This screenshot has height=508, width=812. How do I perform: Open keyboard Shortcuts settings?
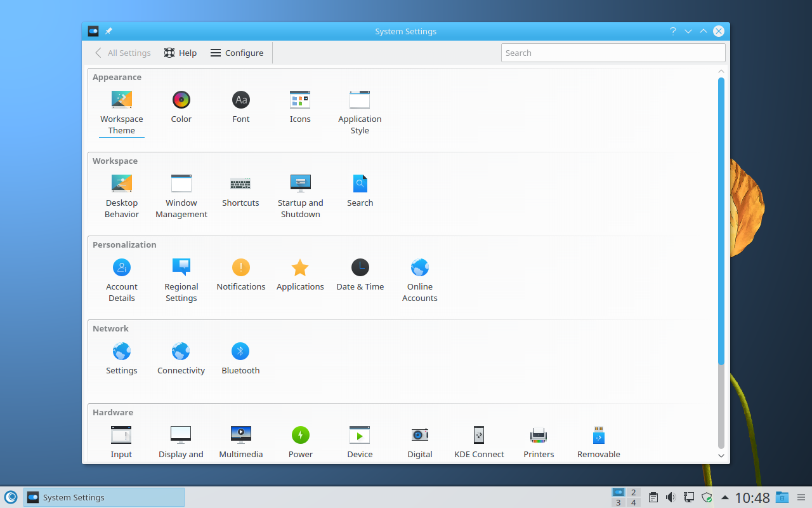[x=240, y=184]
